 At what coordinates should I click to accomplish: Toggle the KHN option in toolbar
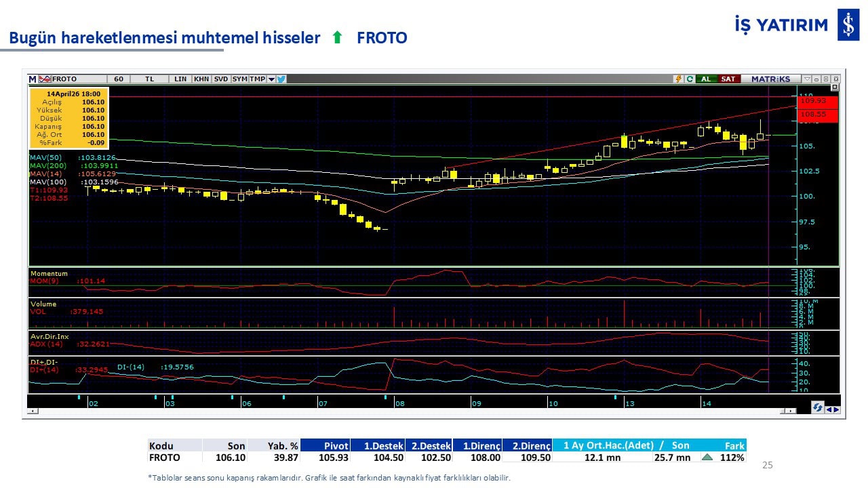(x=201, y=79)
